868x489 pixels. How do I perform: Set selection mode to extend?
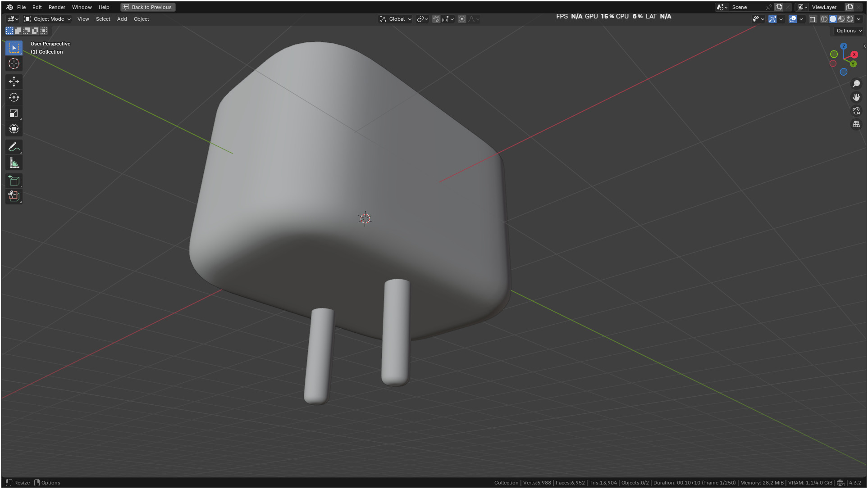coord(18,31)
